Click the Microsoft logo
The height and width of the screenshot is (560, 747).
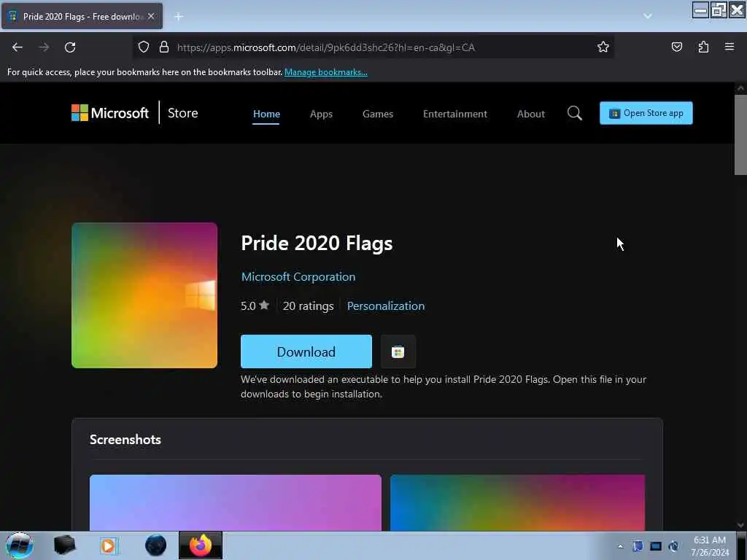point(110,113)
